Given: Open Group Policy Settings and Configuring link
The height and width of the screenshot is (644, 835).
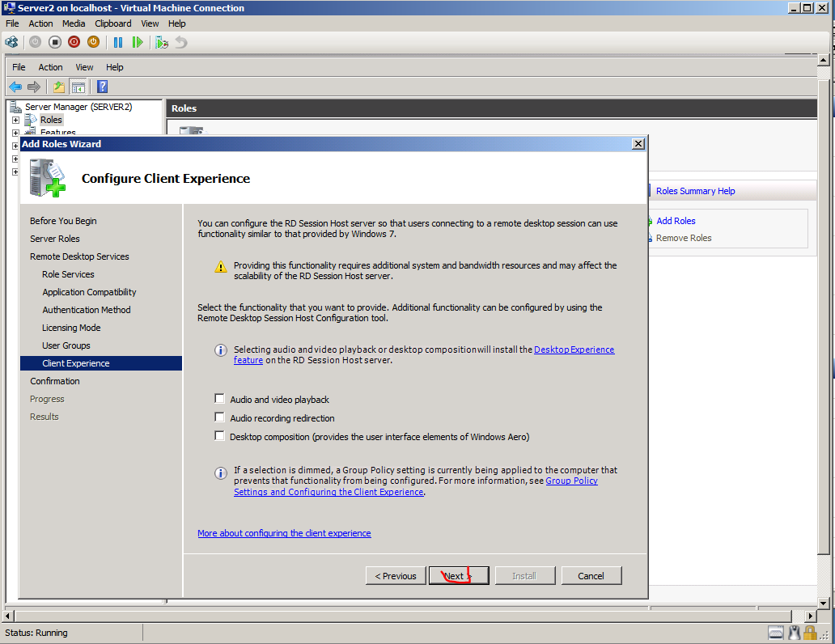Looking at the screenshot, I should point(328,492).
